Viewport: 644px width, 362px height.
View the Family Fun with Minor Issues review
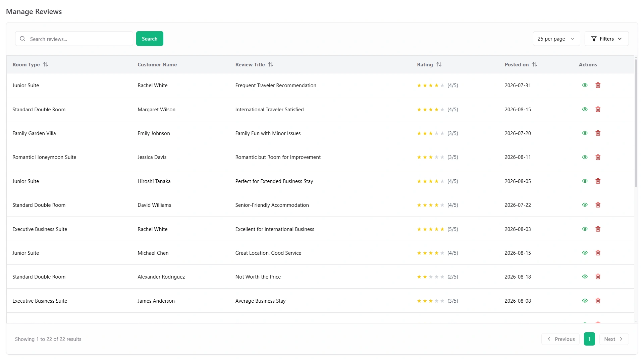point(585,133)
